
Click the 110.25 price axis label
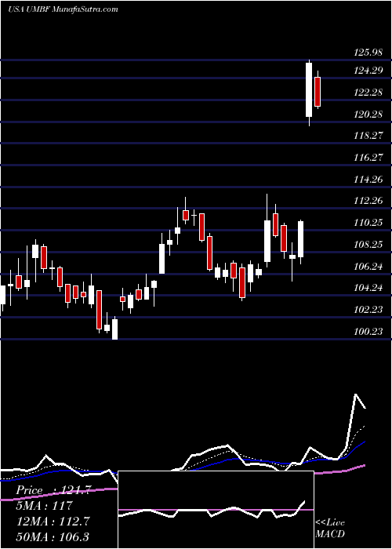[368, 223]
